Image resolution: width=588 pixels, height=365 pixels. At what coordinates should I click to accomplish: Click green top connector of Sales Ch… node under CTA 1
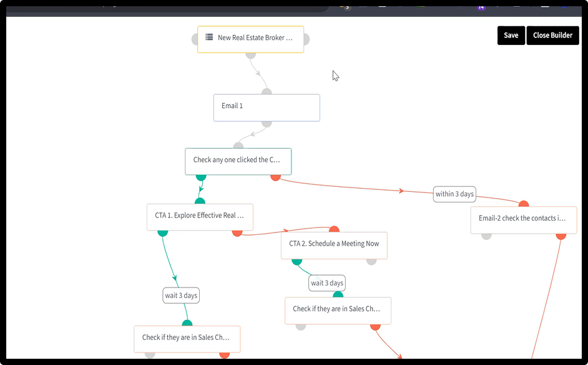[x=187, y=323]
